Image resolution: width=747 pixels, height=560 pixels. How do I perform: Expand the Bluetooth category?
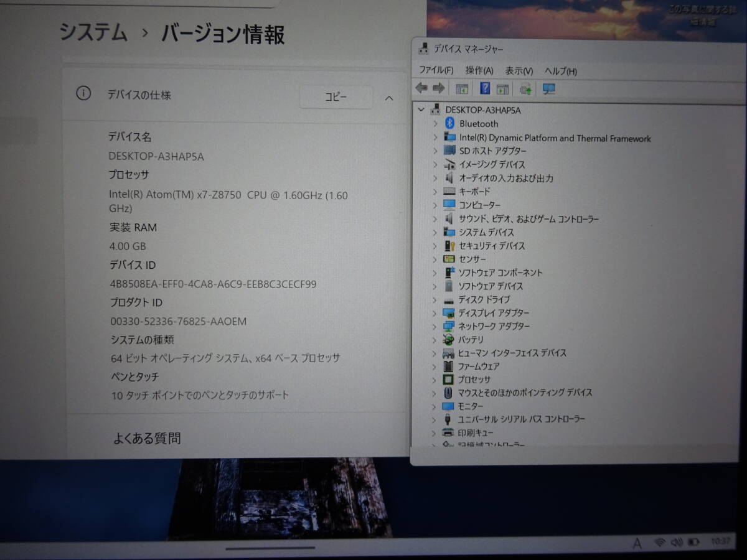click(435, 124)
